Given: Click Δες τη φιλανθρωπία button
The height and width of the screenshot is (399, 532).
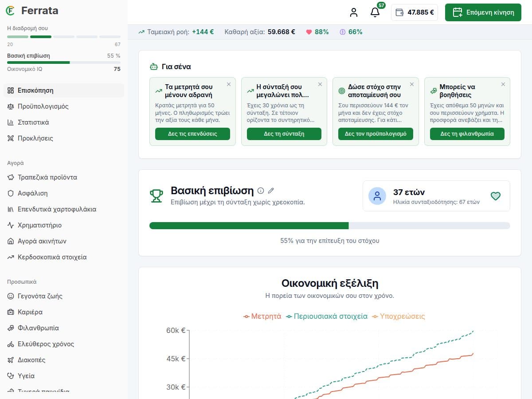Looking at the screenshot, I should click(467, 134).
